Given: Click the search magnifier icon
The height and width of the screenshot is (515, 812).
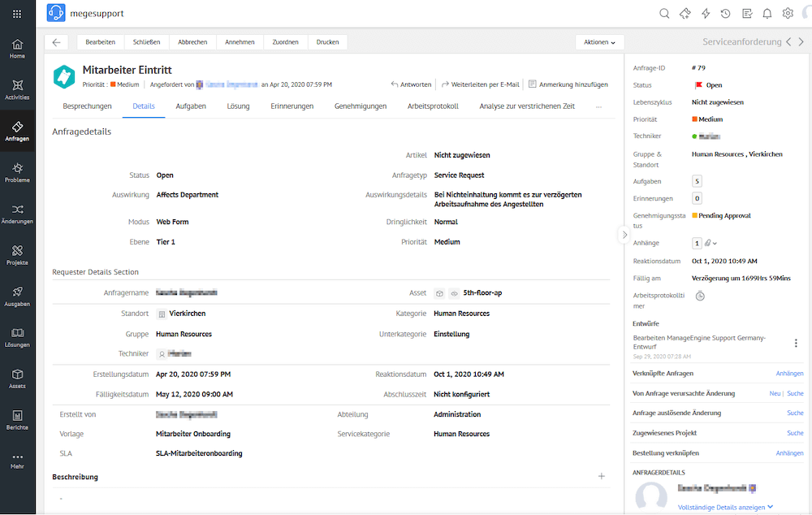Looking at the screenshot, I should point(664,14).
